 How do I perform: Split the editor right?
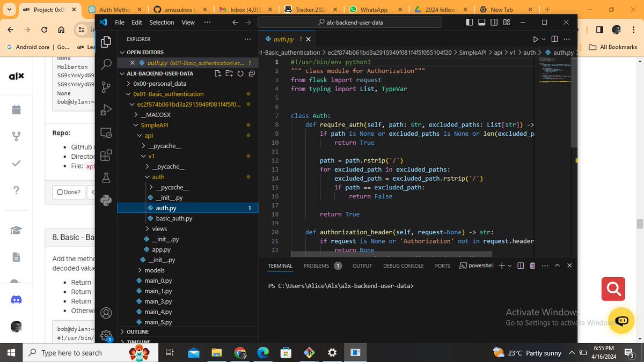tap(554, 39)
